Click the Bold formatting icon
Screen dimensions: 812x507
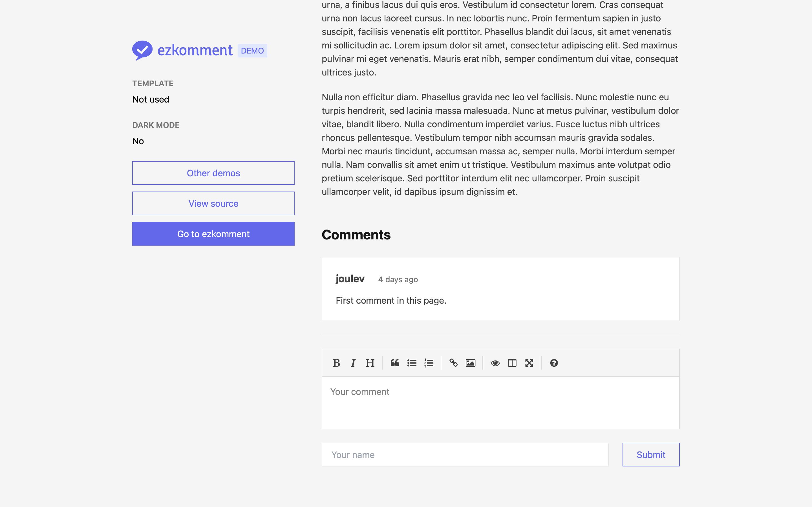pyautogui.click(x=336, y=363)
